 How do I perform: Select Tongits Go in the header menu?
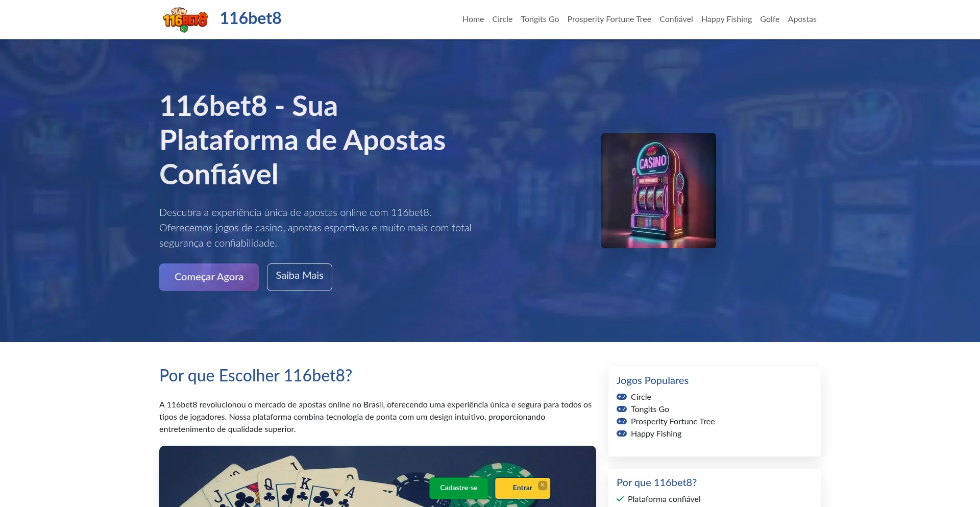tap(540, 19)
